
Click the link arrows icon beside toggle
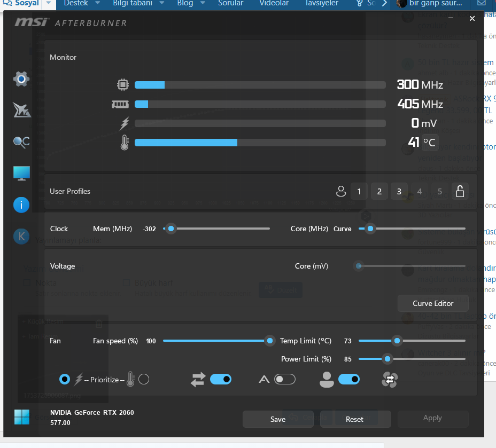pos(198,380)
